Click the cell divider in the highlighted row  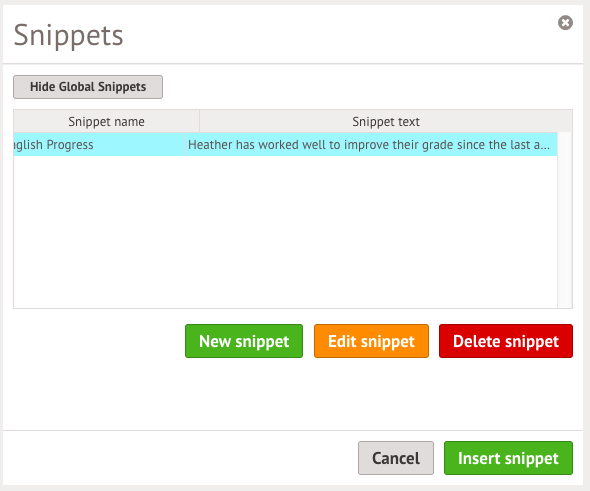click(184, 144)
